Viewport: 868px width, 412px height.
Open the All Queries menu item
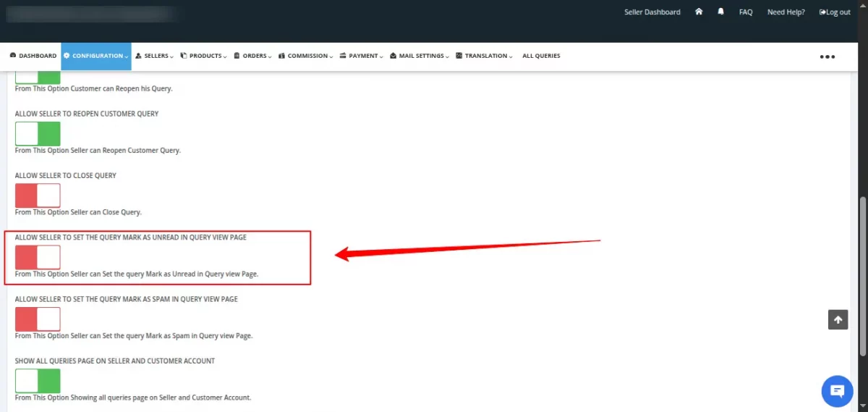point(541,56)
